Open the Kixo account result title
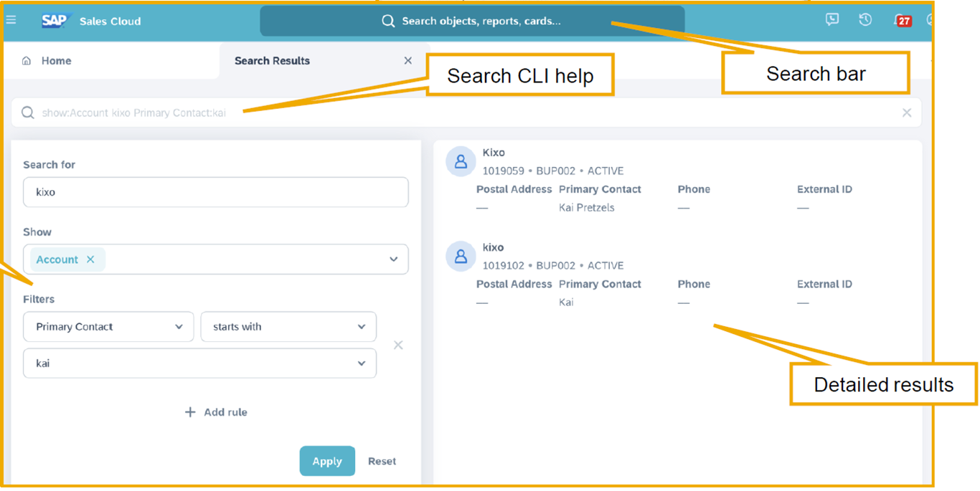 (x=494, y=153)
